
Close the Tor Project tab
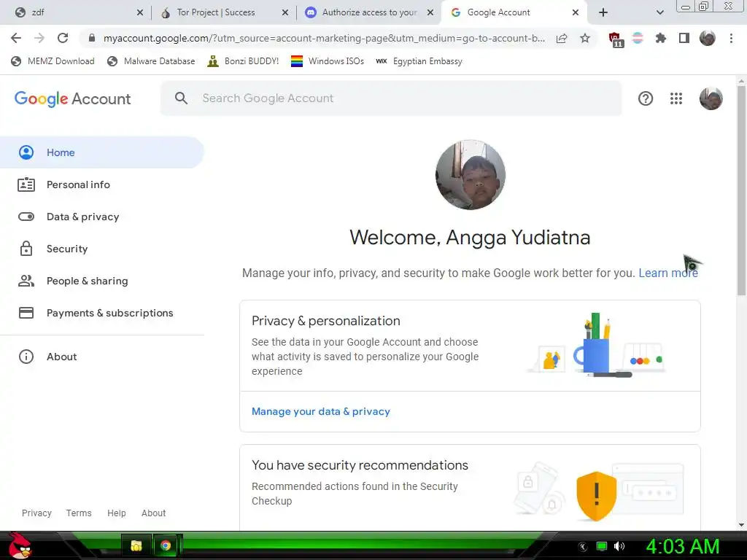[x=285, y=12]
